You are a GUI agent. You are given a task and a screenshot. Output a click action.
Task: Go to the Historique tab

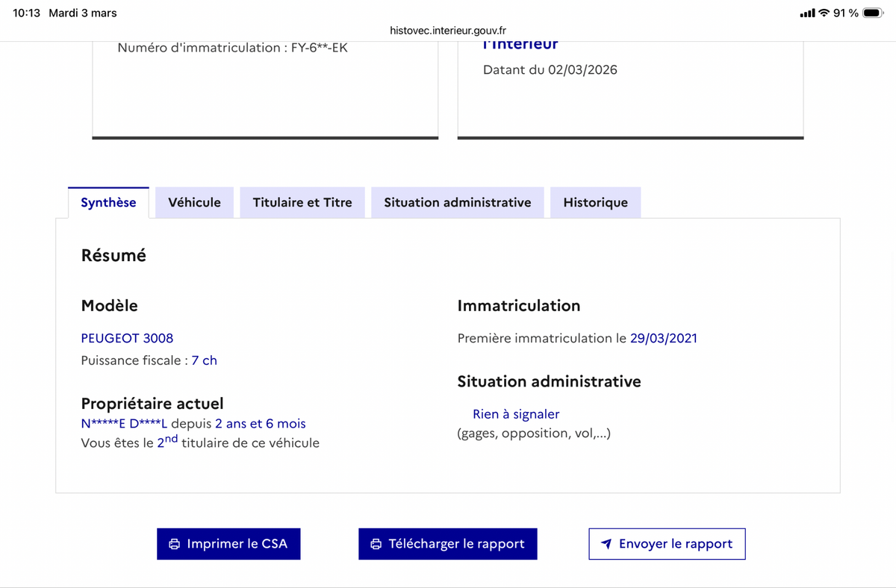point(595,202)
